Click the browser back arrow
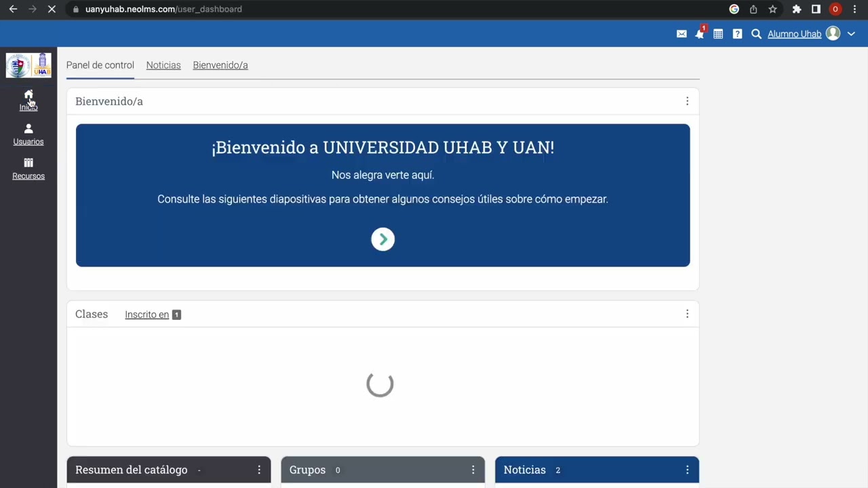868x488 pixels. click(13, 9)
